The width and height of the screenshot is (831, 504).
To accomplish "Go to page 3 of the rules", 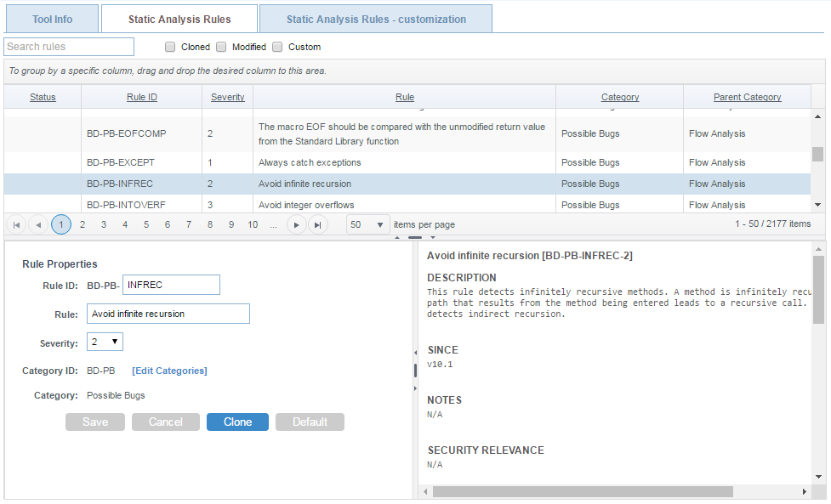I will (104, 225).
